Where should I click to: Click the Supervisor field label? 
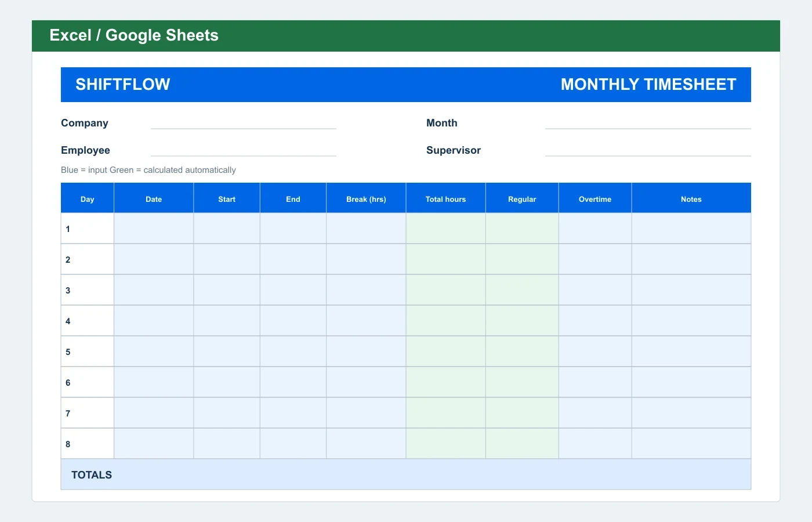pos(454,150)
